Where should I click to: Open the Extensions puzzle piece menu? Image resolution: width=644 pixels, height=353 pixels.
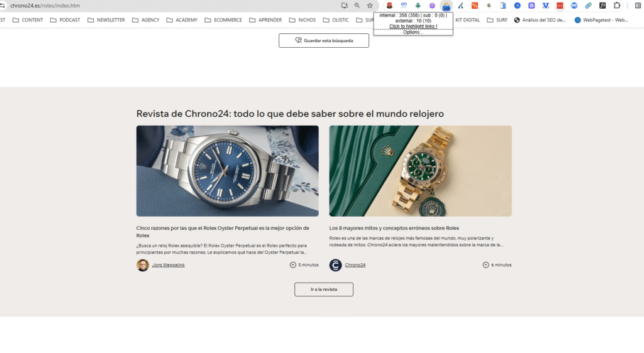[x=616, y=6]
